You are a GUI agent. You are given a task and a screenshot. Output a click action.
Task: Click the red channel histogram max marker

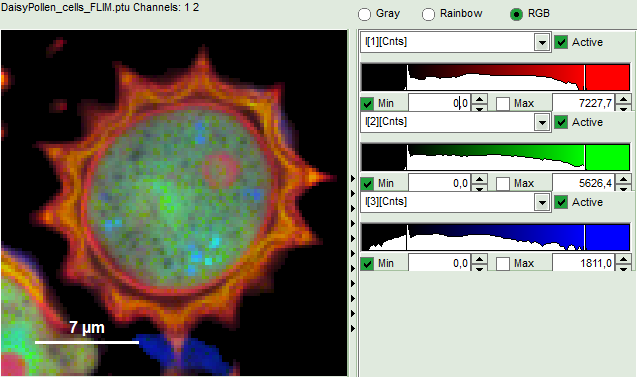585,77
